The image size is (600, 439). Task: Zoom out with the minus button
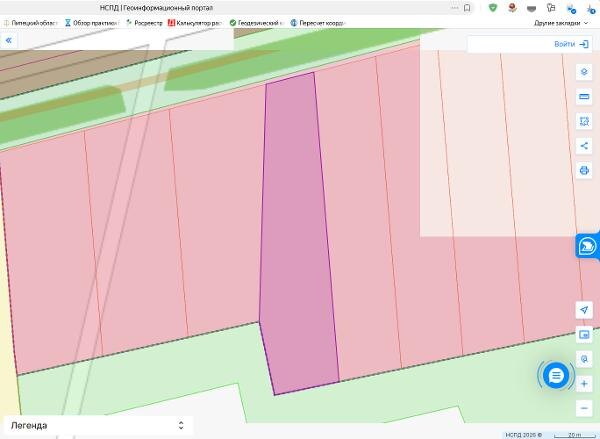coord(584,408)
